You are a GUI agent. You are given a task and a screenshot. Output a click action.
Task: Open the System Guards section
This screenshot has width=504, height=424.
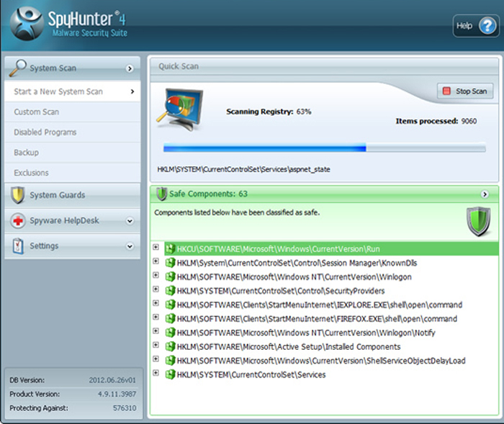(x=72, y=195)
